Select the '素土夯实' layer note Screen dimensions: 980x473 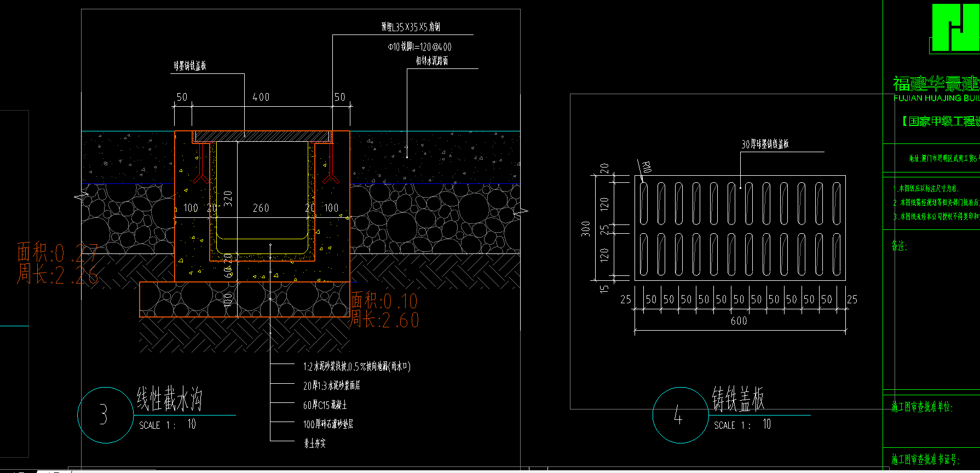[x=315, y=443]
